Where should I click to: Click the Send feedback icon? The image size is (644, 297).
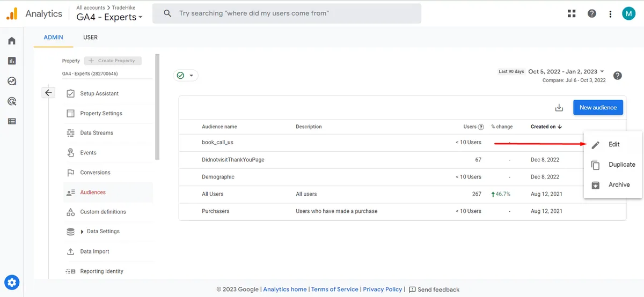412,289
